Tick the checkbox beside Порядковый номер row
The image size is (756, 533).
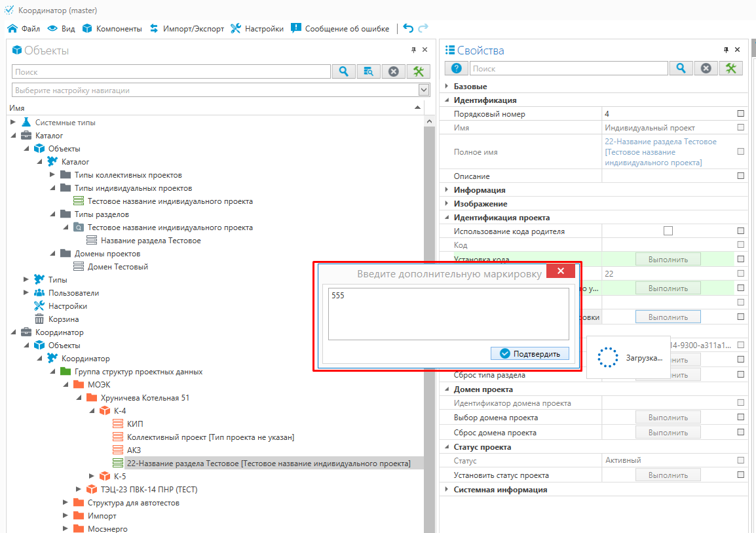coord(740,113)
